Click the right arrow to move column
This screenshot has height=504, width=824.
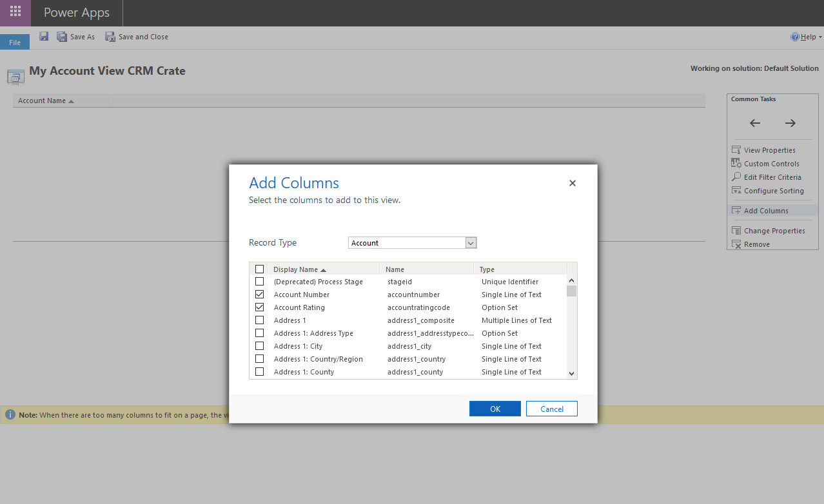(790, 123)
